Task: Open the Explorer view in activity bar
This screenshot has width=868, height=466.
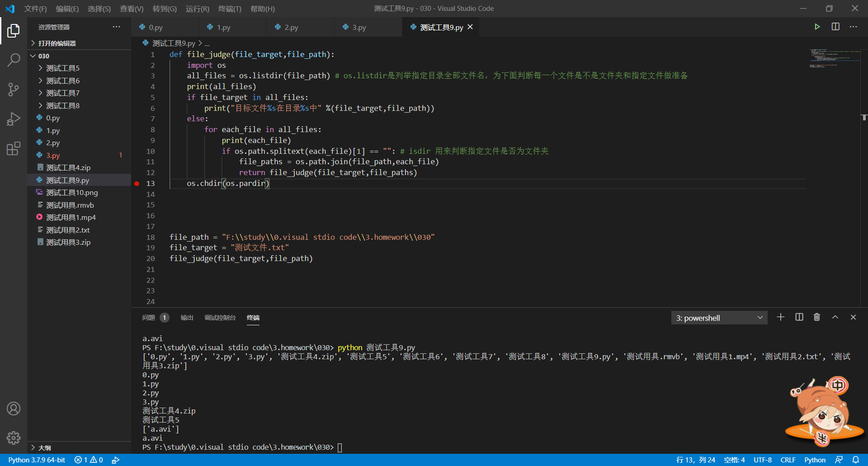Action: pyautogui.click(x=14, y=31)
